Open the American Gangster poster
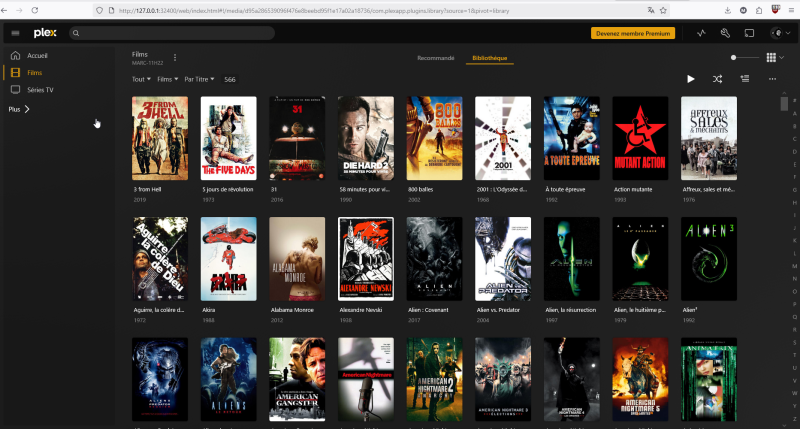The width and height of the screenshot is (800, 429). click(297, 379)
